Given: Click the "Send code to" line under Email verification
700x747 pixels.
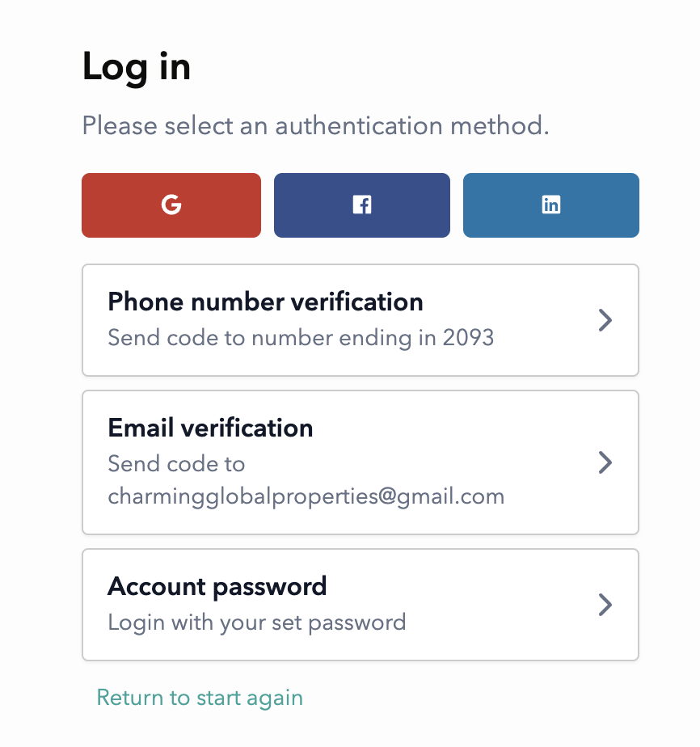Looking at the screenshot, I should 176,464.
